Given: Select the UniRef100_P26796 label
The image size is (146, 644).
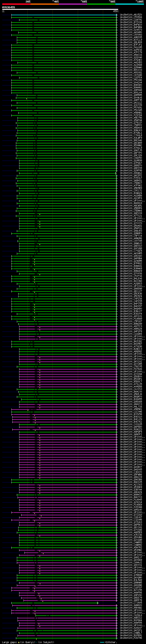Looking at the screenshot, I should [131, 638].
